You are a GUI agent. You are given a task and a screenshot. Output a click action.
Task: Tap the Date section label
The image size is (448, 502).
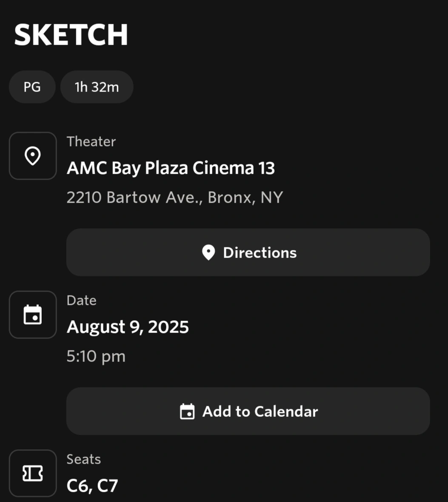pos(82,300)
